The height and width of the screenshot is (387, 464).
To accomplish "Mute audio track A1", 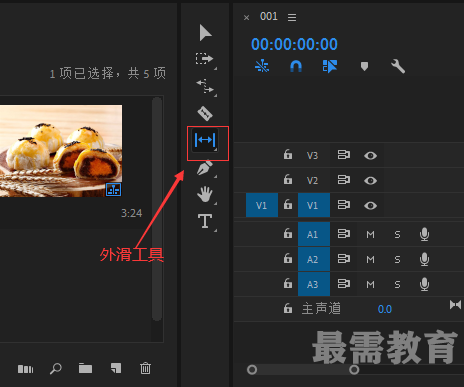I will [x=370, y=234].
